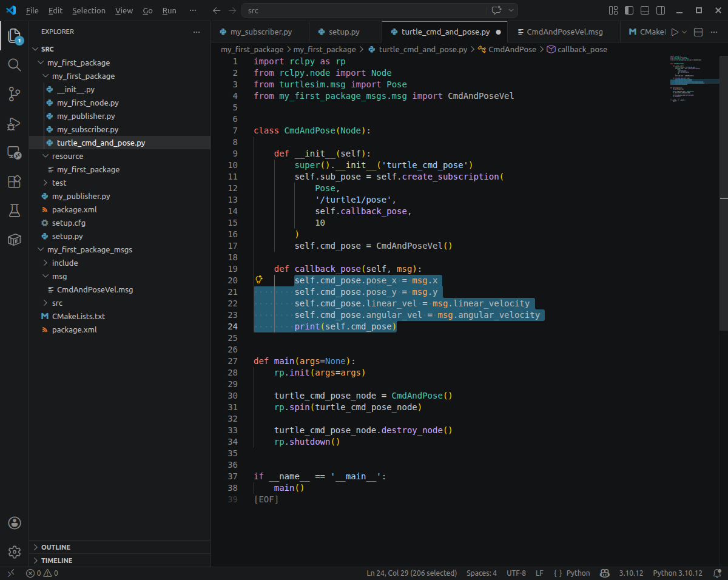
Task: Open the Selection menu
Action: (89, 10)
